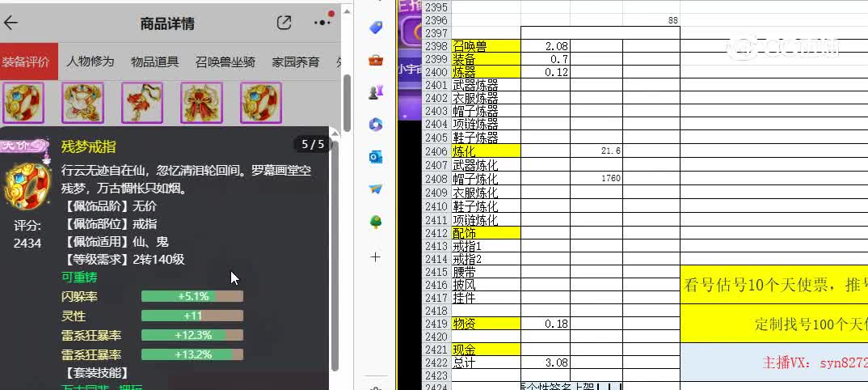The height and width of the screenshot is (390, 868).
Task: Open the Tools briefcase icon in sidebar
Action: 376,60
